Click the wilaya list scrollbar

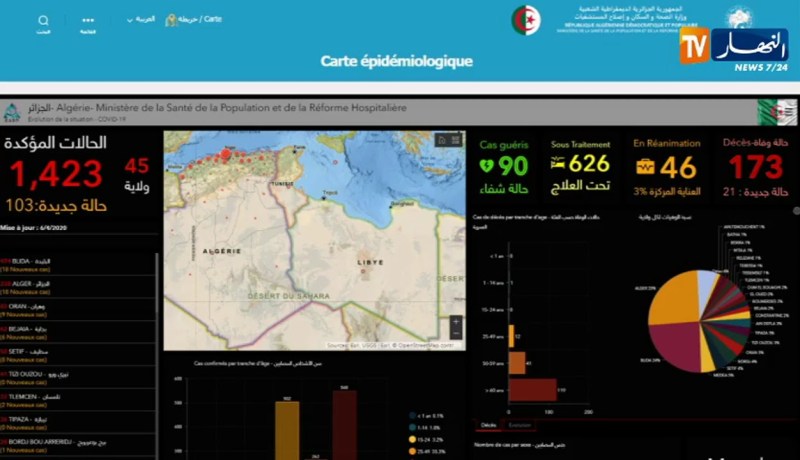point(157,283)
